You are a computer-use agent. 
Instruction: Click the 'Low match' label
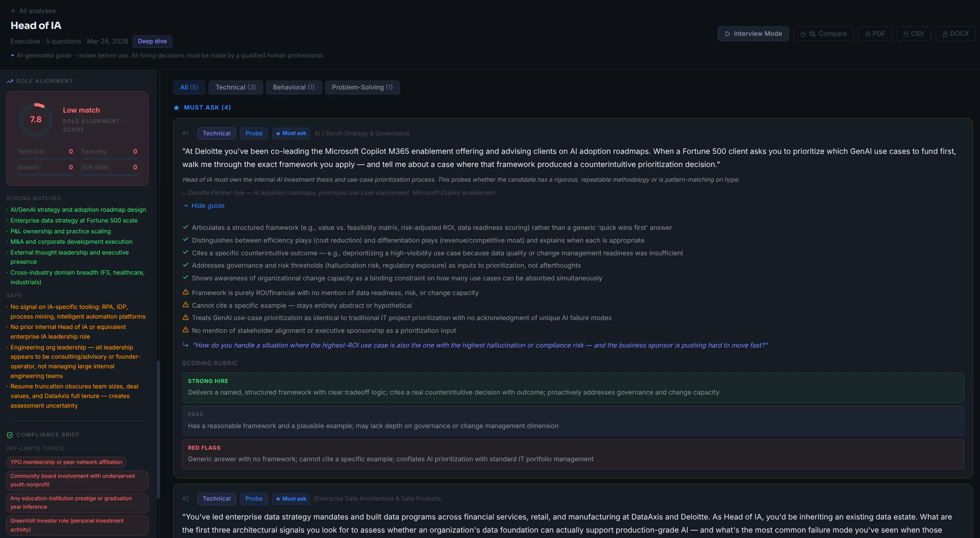81,110
